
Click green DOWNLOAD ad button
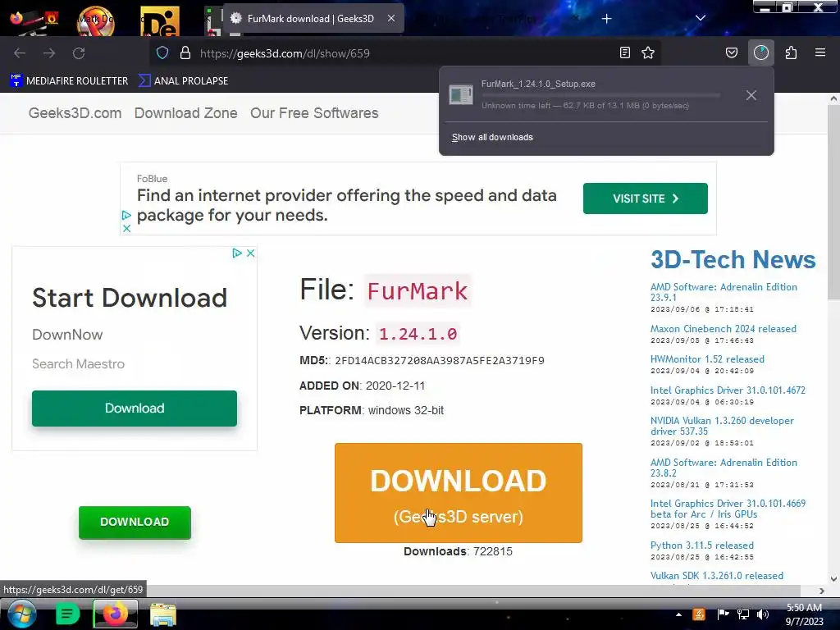pos(135,523)
